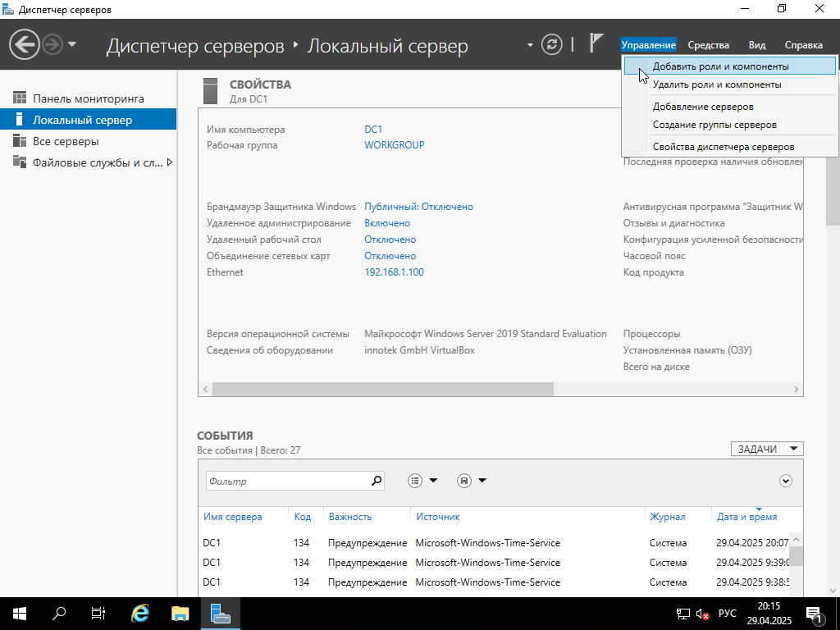This screenshot has height=630, width=840.
Task: Open File Explorer from taskbar
Action: [180, 614]
